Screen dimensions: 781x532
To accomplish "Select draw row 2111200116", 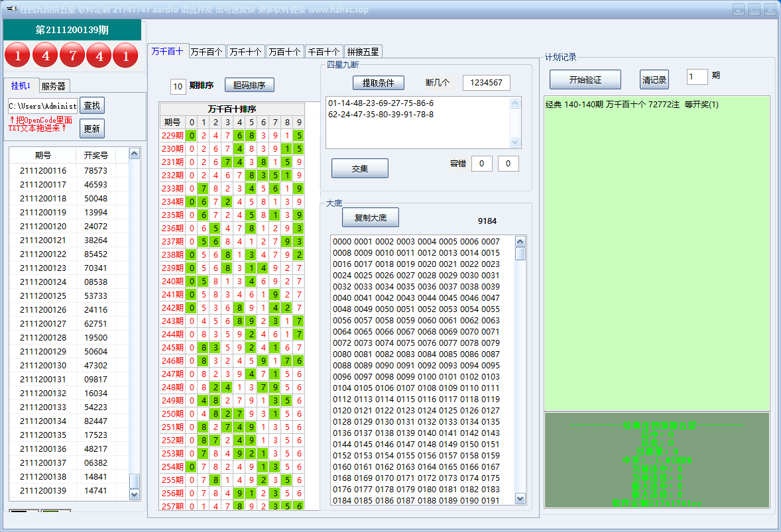I will pos(69,171).
